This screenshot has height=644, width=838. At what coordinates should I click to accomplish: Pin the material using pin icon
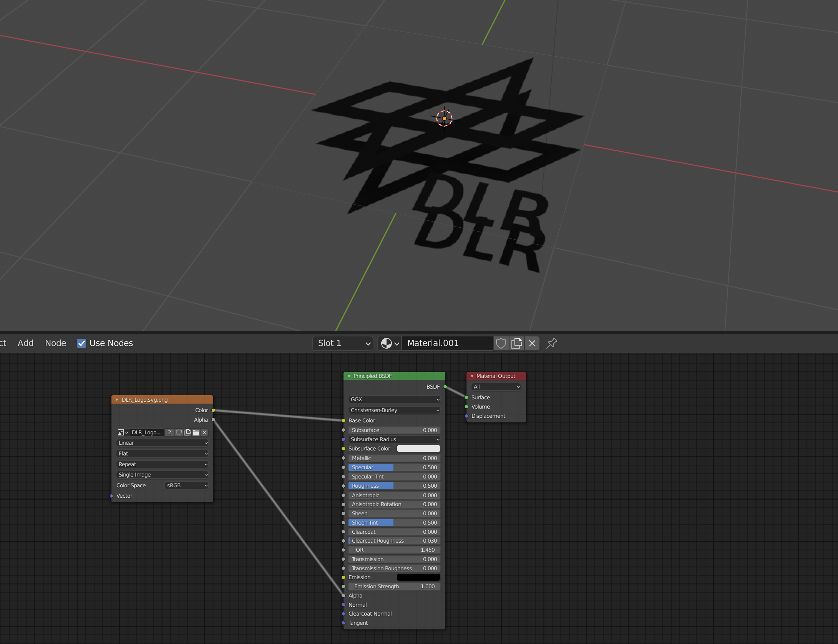click(552, 343)
